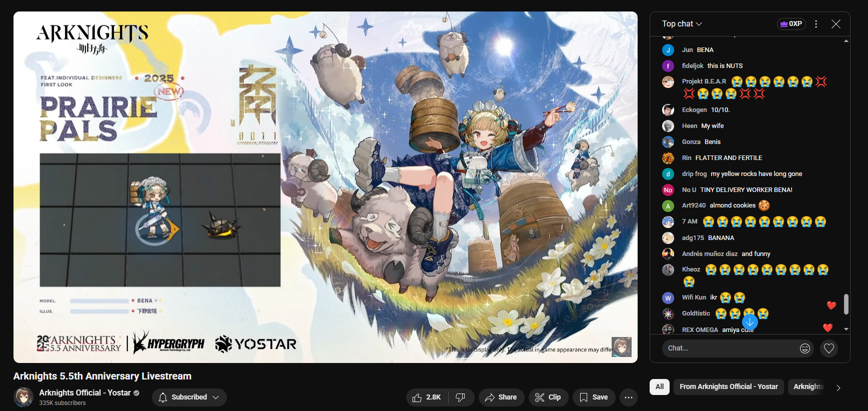Click Rin's chat avatar
The height and width of the screenshot is (411, 868).
(668, 158)
